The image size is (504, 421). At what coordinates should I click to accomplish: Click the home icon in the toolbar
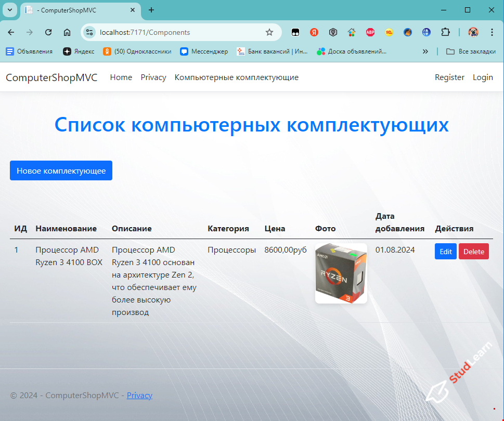click(67, 32)
